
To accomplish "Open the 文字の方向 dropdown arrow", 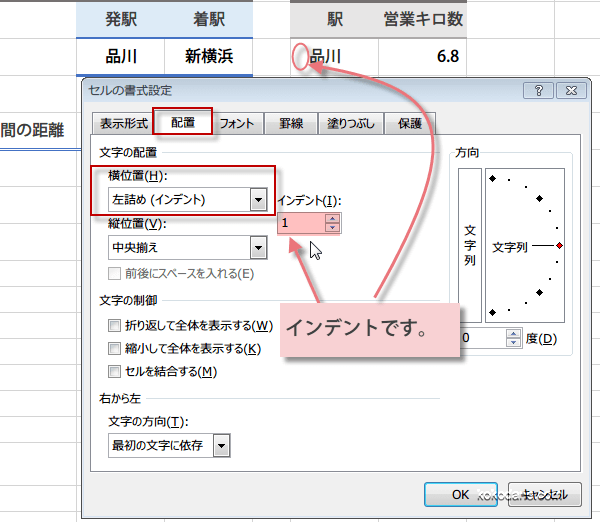I will (222, 445).
